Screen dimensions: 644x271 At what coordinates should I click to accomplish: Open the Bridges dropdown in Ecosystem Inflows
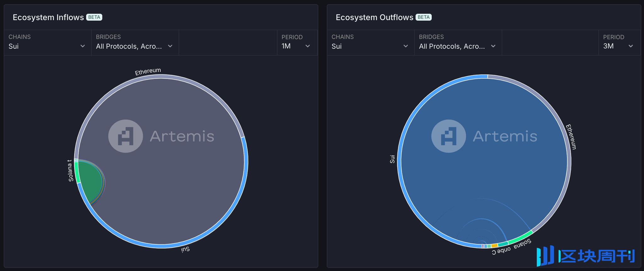point(135,43)
